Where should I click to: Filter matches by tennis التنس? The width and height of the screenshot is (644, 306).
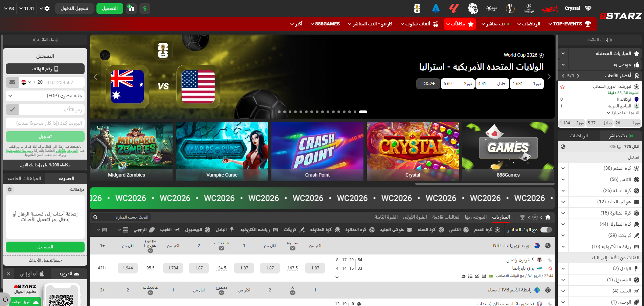click(x=459, y=230)
